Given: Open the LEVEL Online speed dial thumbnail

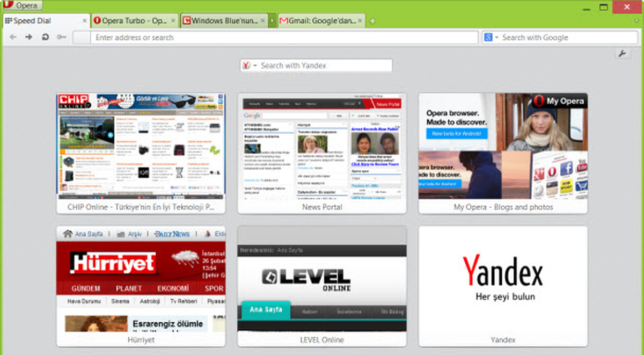Looking at the screenshot, I should (322, 286).
